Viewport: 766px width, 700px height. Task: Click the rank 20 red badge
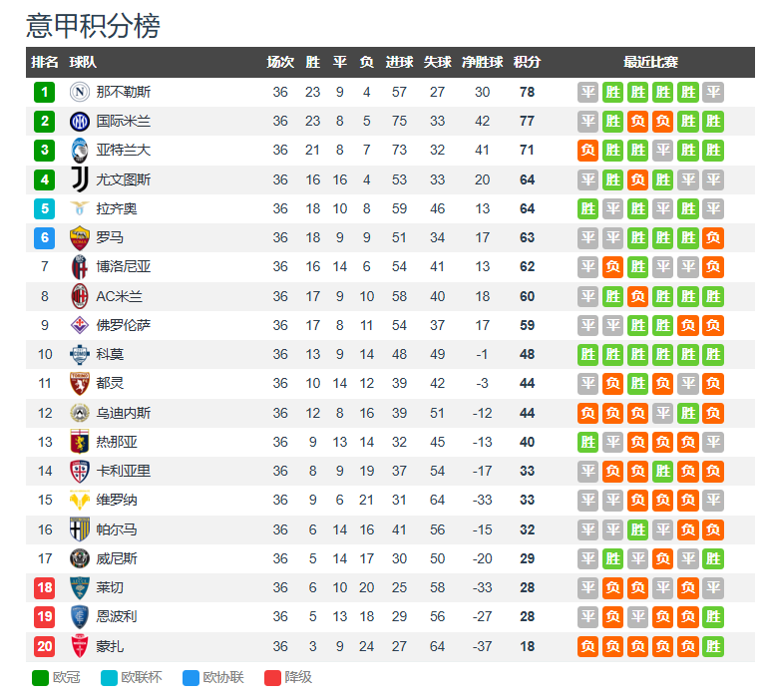(45, 646)
